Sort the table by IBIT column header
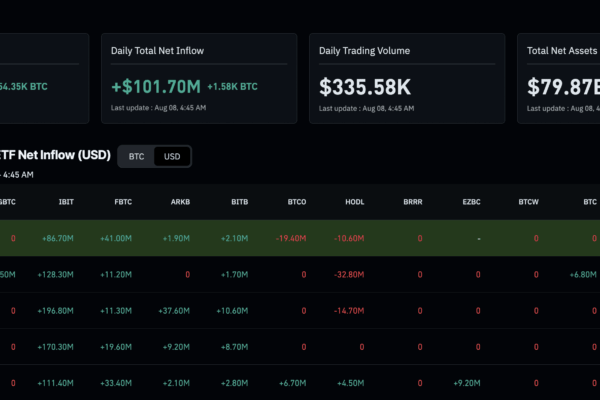Screen dimensions: 600x400 tap(66, 202)
